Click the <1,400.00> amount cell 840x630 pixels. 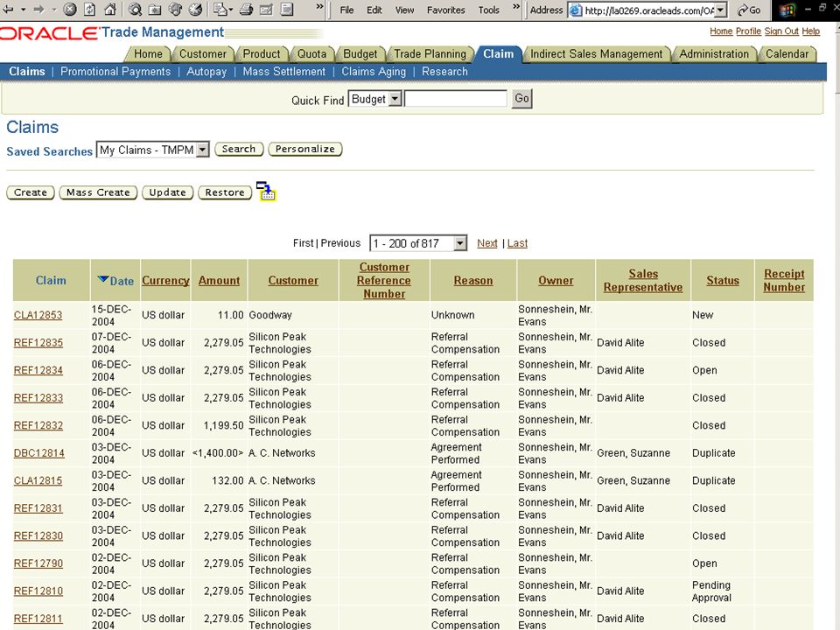(218, 453)
